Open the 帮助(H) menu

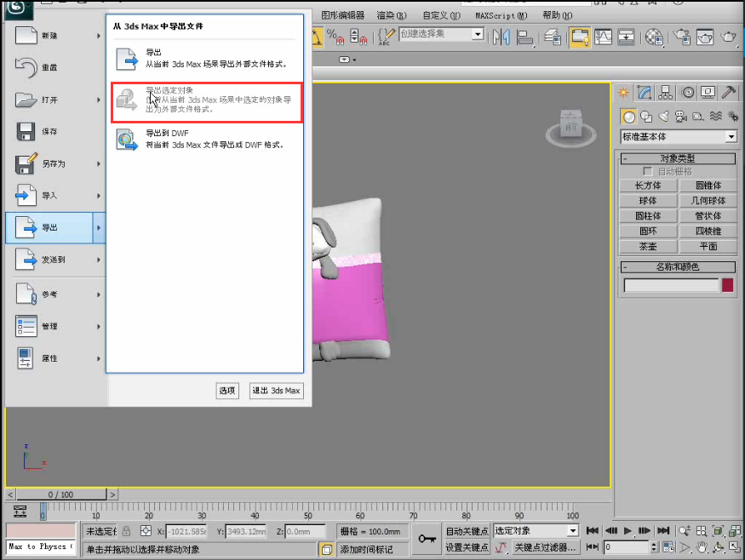pos(558,15)
